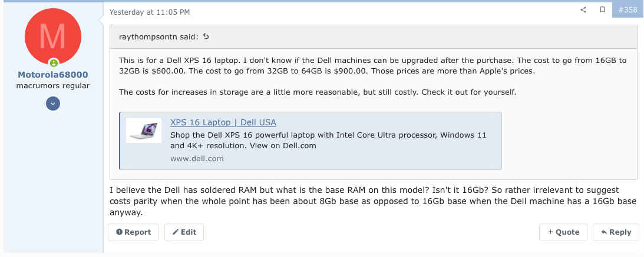Screen dimensions: 644x257
Task: Expand user details chevron below macrumors regular
Action: 53,104
